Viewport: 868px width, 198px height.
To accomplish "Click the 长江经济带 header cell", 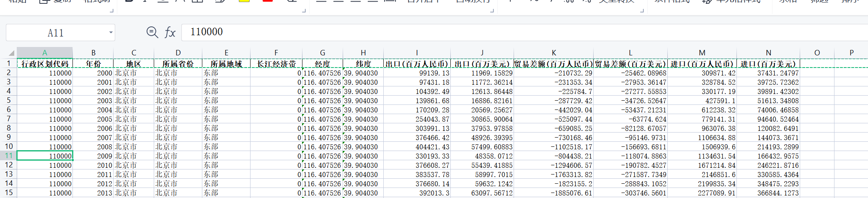I will 276,64.
